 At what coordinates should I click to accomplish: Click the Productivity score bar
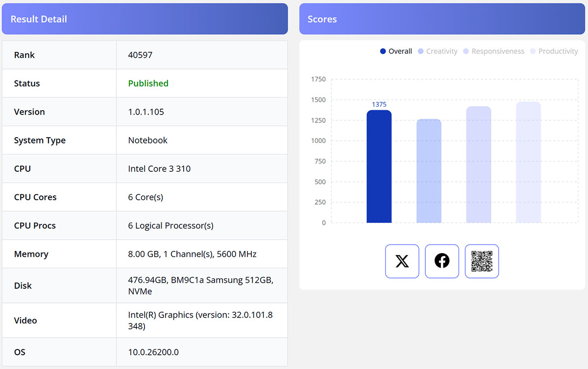coord(528,162)
